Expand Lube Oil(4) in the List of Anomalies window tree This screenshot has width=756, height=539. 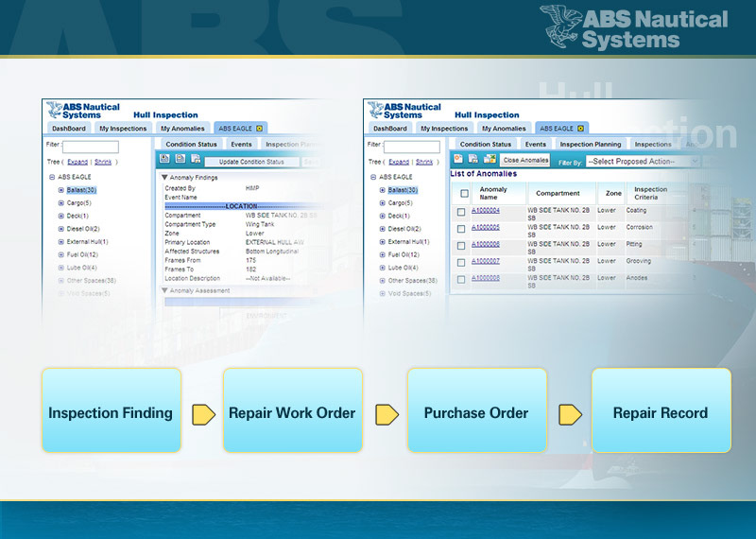click(x=382, y=268)
